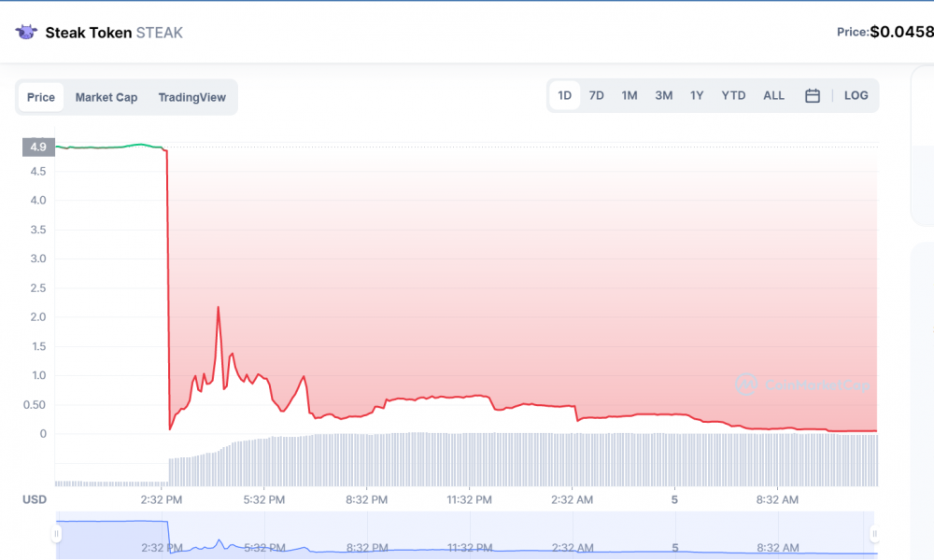This screenshot has height=560, width=934.
Task: Click the CoinMarketCap watermark logo
Action: tap(801, 385)
